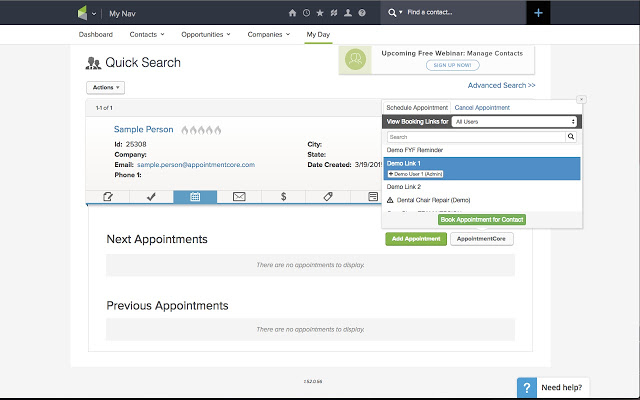Click the Need help question mark icon
The image size is (640, 400).
(527, 387)
